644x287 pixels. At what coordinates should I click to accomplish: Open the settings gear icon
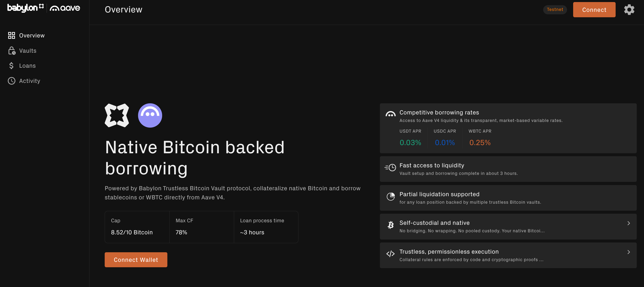click(x=629, y=10)
